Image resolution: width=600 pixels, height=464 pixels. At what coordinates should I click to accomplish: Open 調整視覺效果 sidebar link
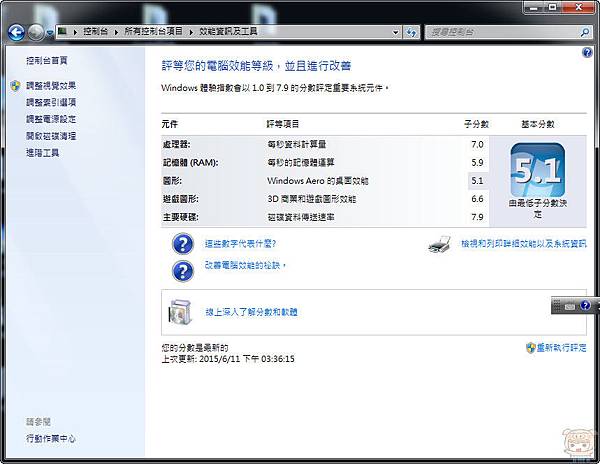point(51,86)
